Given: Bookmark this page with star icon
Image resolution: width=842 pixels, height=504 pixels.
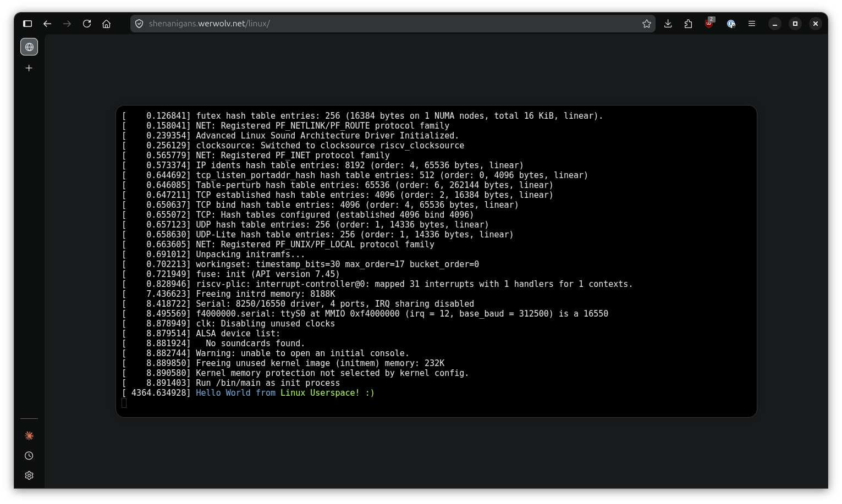Looking at the screenshot, I should pos(647,24).
